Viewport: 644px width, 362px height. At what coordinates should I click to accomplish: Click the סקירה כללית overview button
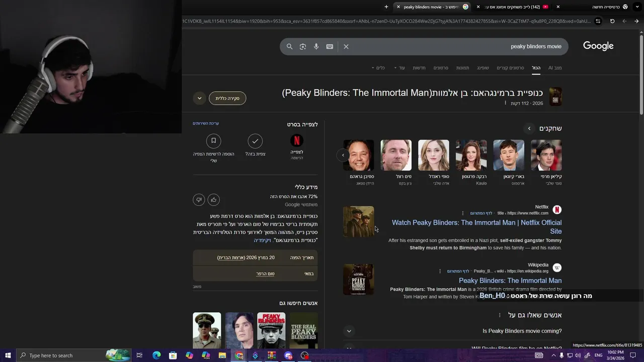click(227, 98)
